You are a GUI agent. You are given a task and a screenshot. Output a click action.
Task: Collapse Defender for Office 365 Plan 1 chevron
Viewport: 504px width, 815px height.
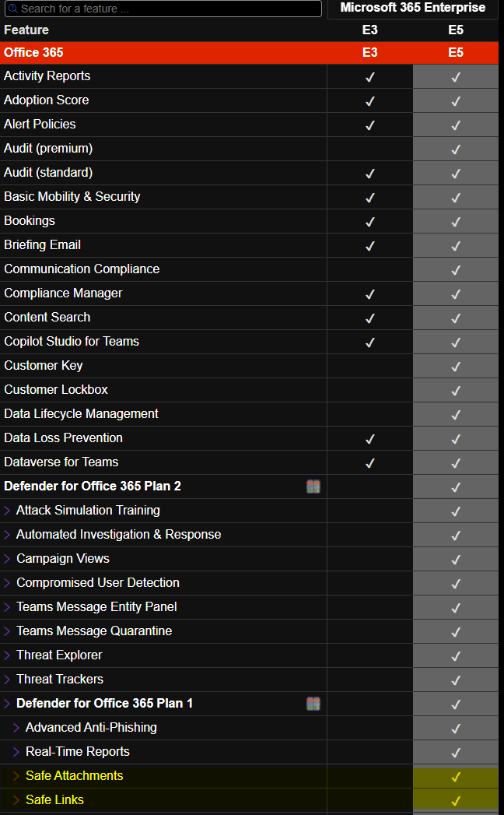point(7,704)
